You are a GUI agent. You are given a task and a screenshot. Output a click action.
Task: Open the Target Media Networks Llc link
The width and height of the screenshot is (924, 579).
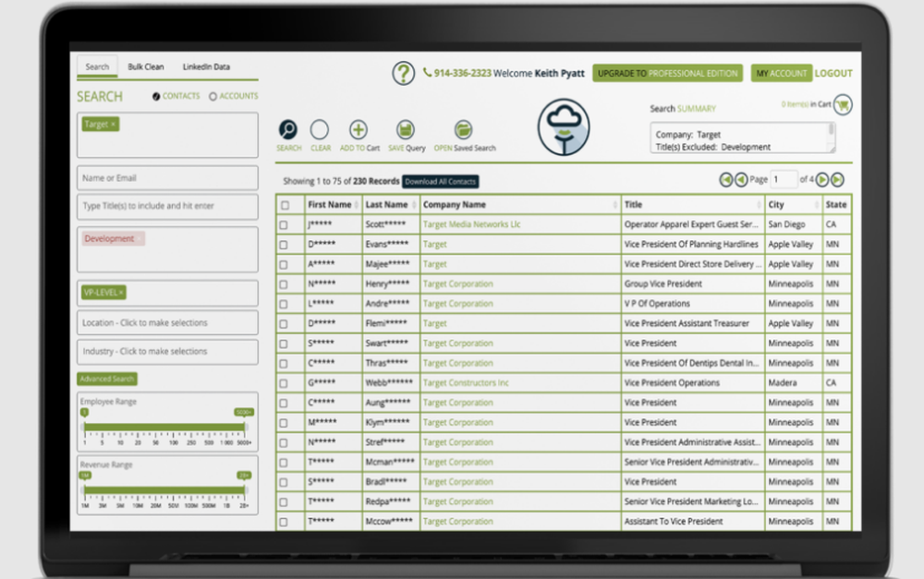point(471,224)
